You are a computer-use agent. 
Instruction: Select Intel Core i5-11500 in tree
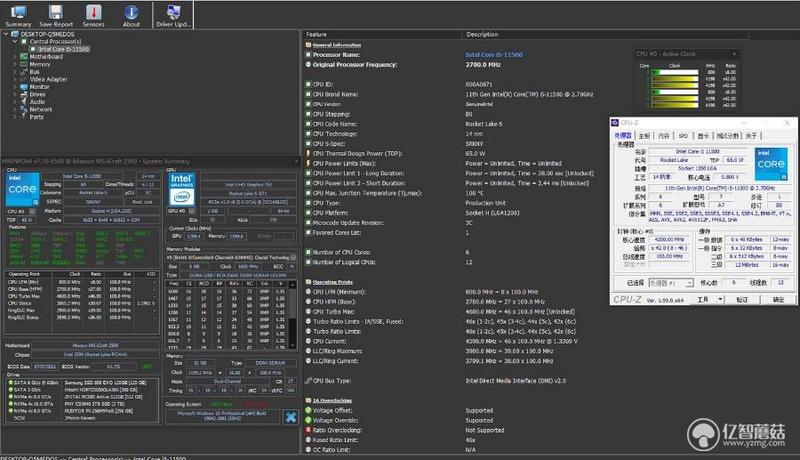tap(64, 49)
